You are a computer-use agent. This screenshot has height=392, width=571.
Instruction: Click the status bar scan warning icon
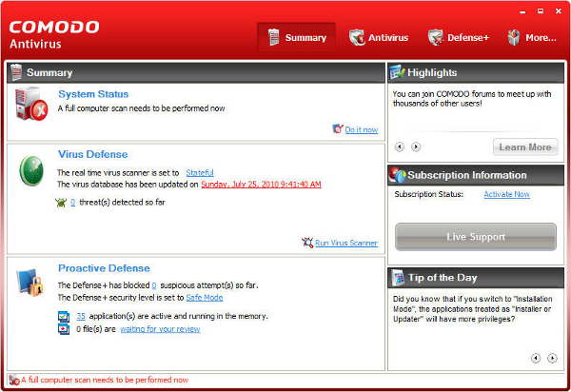coord(14,380)
